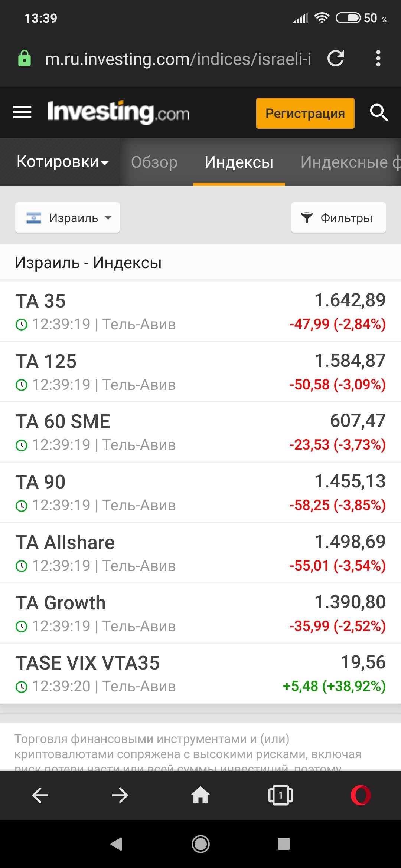Open the Израиль country selector

tap(68, 218)
